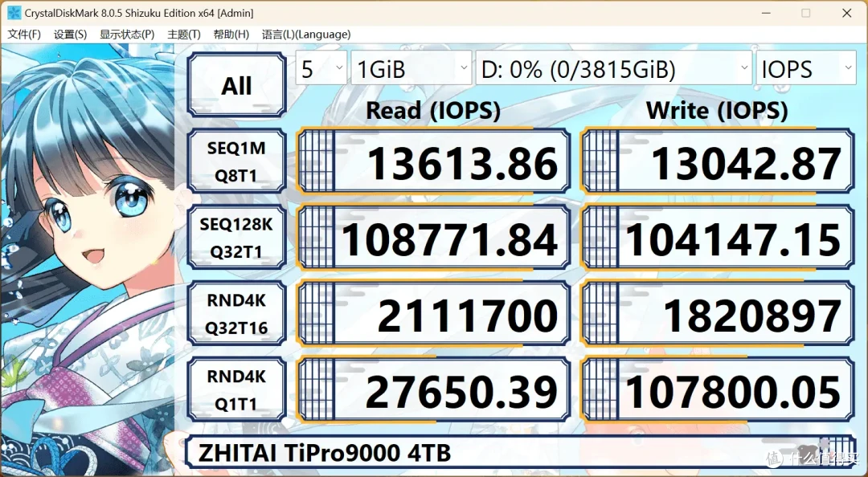Click the read result 13613.86
This screenshot has height=477, width=868.
click(433, 161)
